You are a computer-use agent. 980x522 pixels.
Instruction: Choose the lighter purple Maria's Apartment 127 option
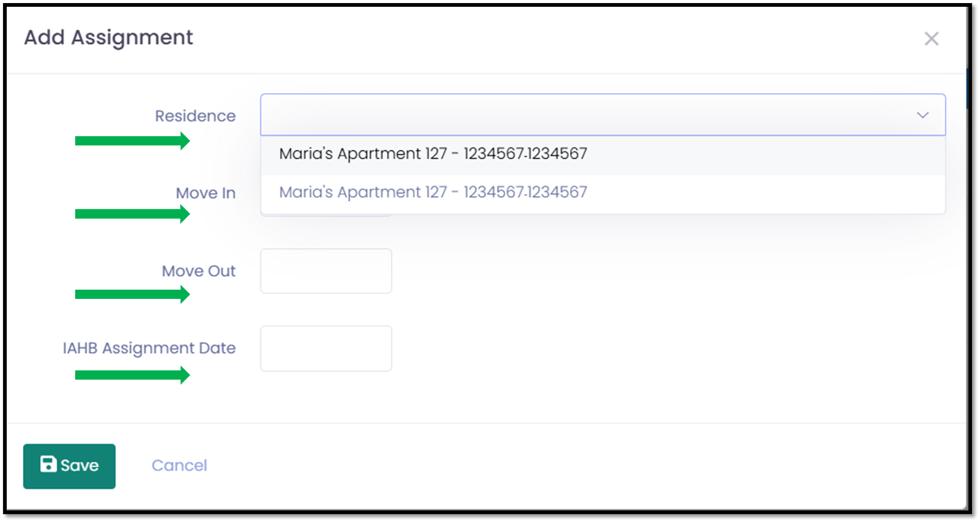[603, 192]
